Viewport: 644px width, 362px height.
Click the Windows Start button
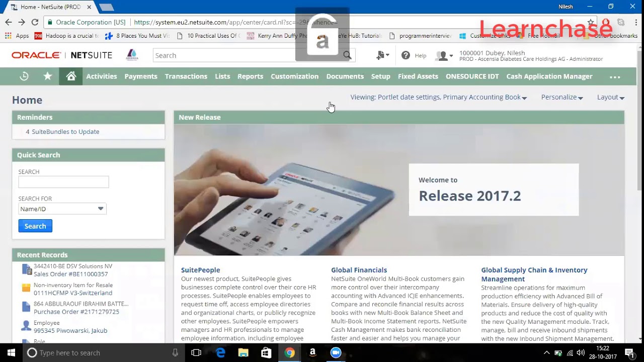pyautogui.click(x=11, y=353)
